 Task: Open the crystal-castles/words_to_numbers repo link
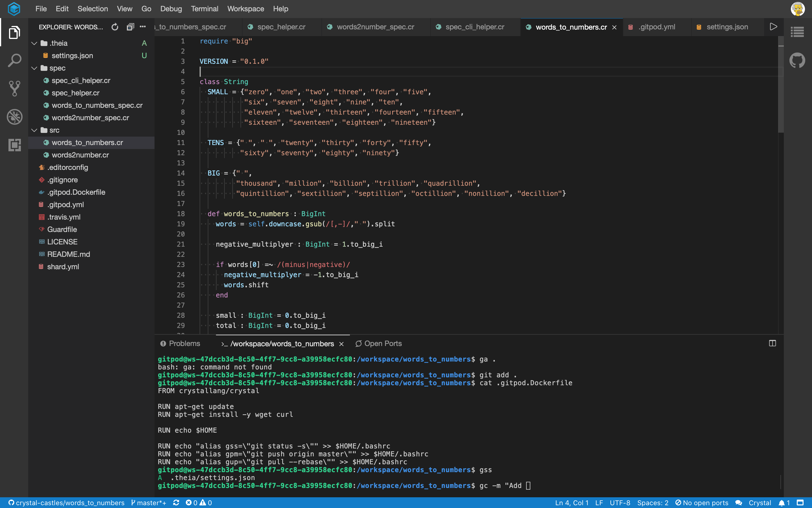click(x=66, y=503)
